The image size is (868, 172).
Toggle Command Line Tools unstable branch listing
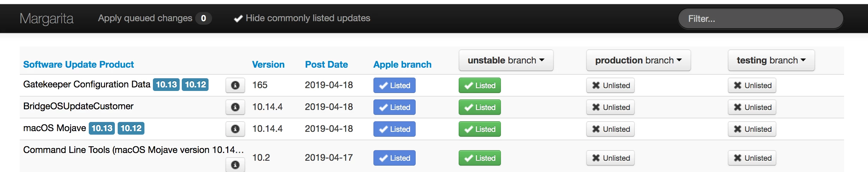point(479,158)
